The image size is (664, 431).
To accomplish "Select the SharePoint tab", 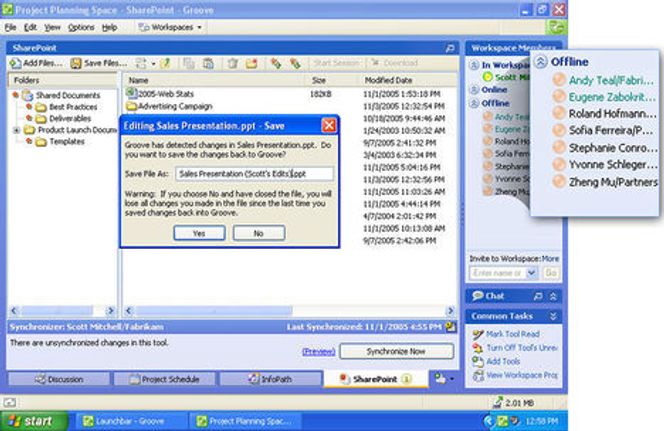I will pos(376,379).
